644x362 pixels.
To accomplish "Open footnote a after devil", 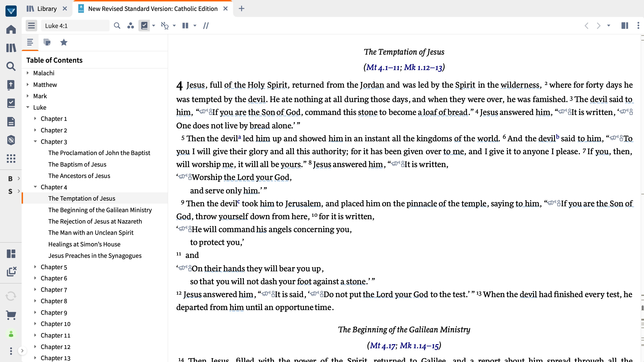I will pos(239,137).
